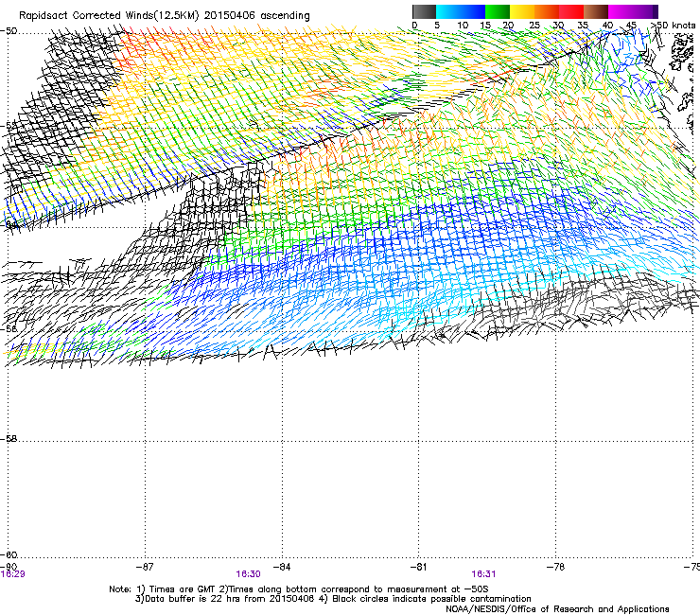Click the 'Data buffer is 22 hrs' note line
The image size is (700, 615).
point(333,599)
